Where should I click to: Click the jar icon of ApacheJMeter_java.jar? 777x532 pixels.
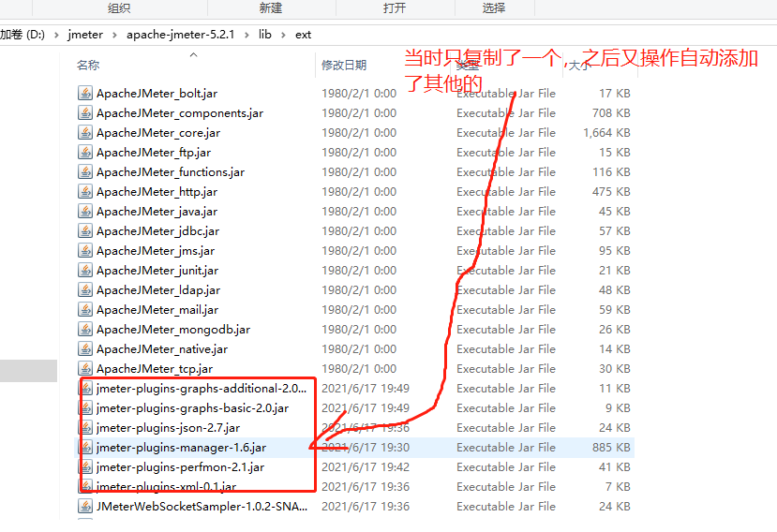(x=85, y=212)
